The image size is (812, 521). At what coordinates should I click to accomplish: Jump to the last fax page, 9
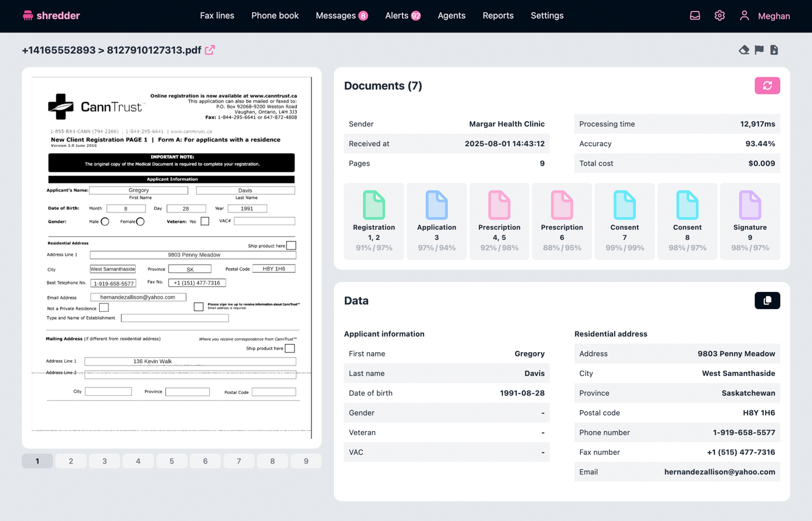tap(306, 461)
